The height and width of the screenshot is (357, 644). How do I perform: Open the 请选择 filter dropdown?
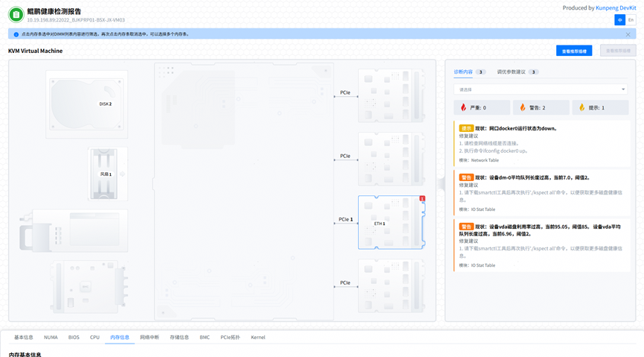click(541, 89)
